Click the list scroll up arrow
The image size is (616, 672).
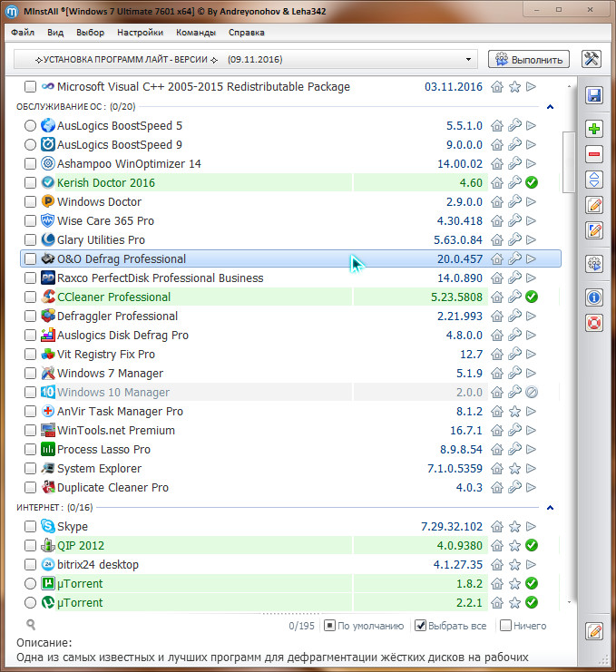[569, 86]
